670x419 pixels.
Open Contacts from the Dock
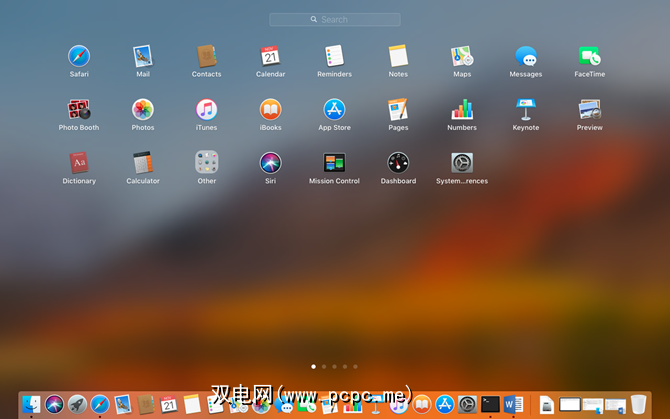tap(146, 404)
